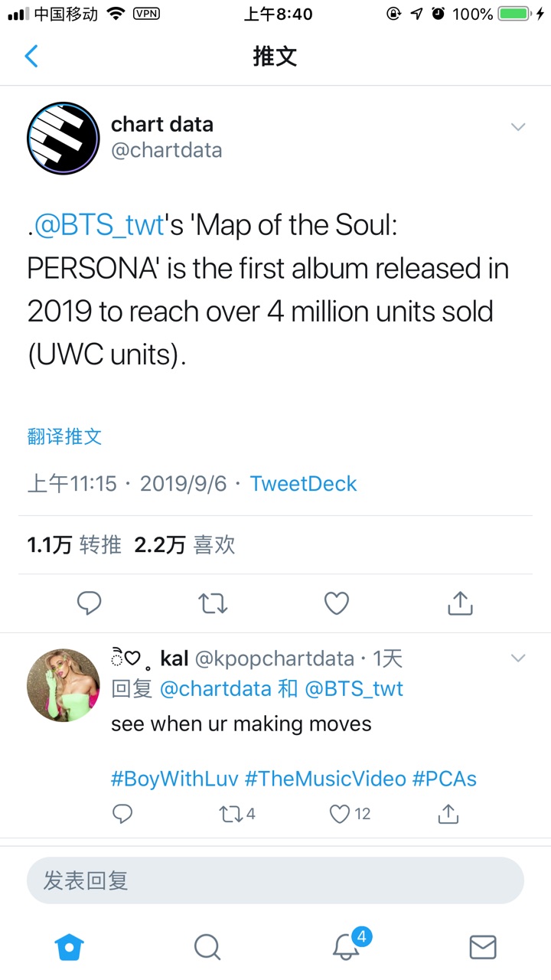Like the chart data tweet
Screen dimensions: 551x980
coord(337,604)
